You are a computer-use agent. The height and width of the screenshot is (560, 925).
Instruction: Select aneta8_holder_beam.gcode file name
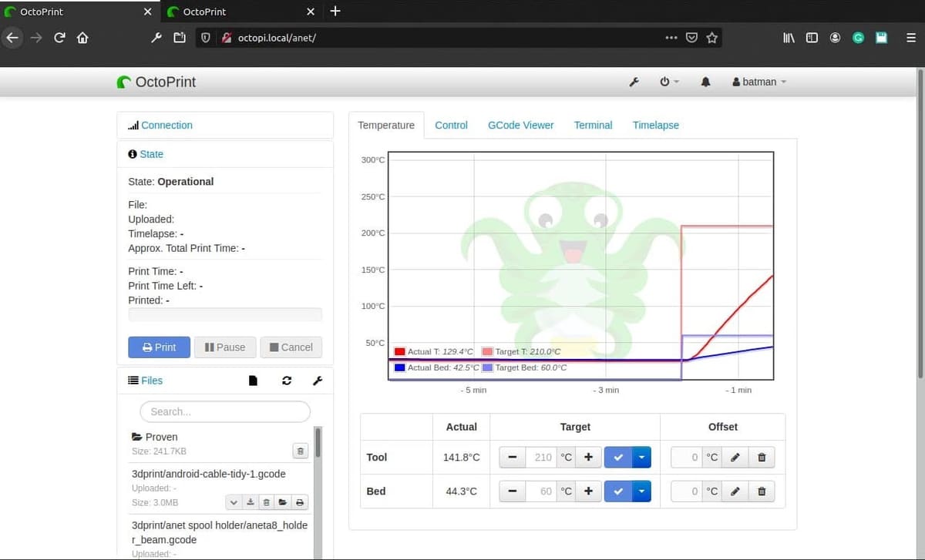pyautogui.click(x=220, y=532)
